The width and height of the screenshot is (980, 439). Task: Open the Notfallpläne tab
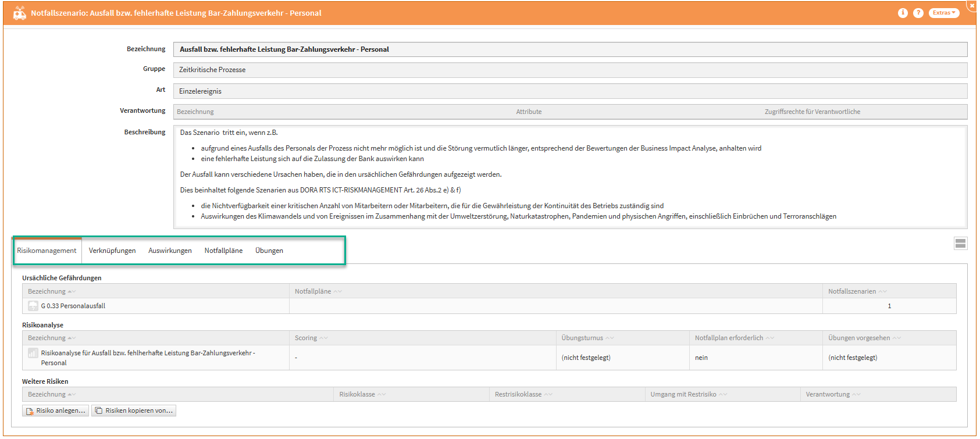pos(223,251)
